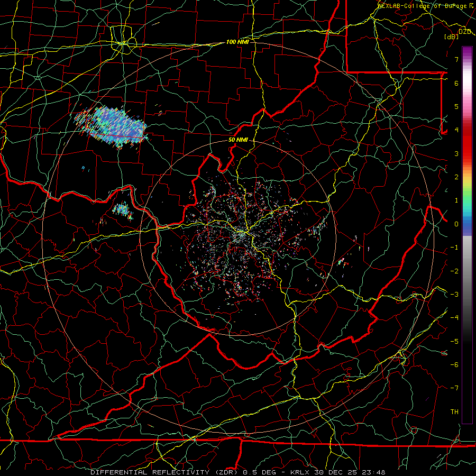Click the "KRLX 30 DEC 25 23:48" timestamp

[x=338, y=472]
